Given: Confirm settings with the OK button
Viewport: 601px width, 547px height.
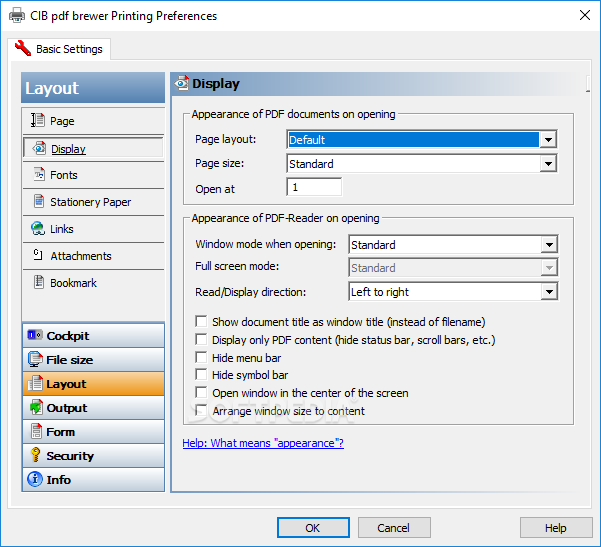Looking at the screenshot, I should coord(313,528).
